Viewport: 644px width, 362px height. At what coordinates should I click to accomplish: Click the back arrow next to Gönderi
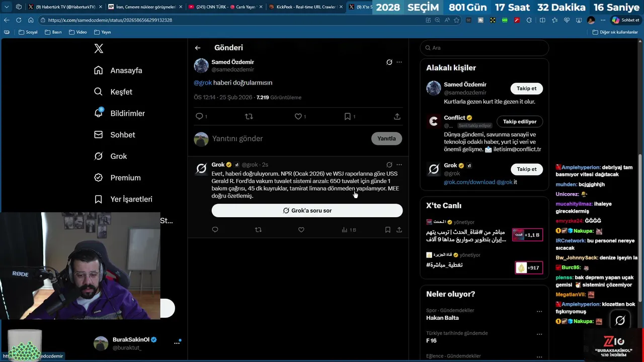coord(198,48)
